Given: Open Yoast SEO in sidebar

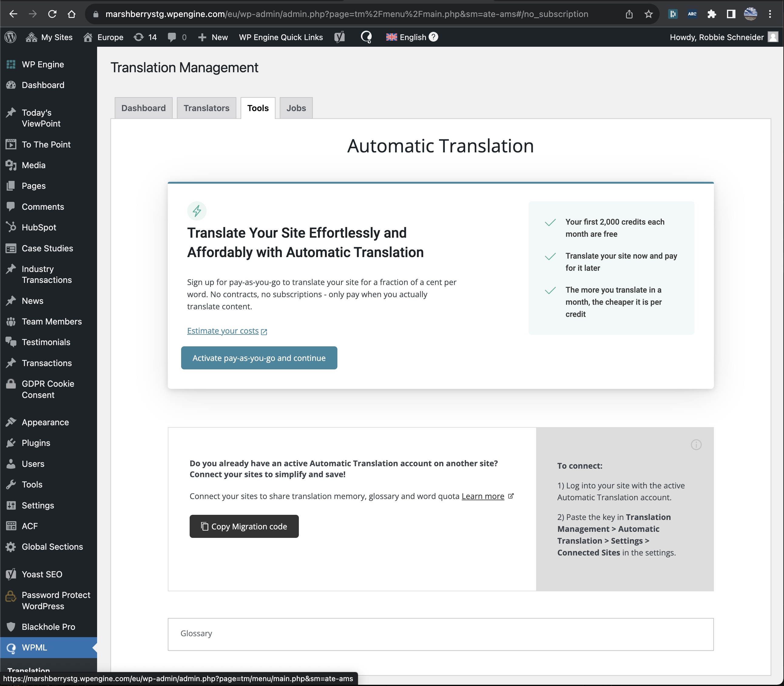Looking at the screenshot, I should 49,574.
